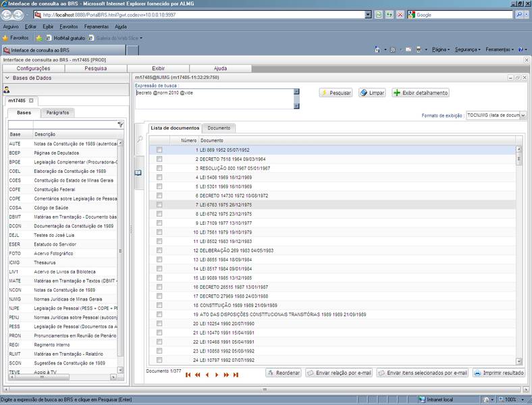This screenshot has width=532, height=405.
Task: Click the user icon under Bases de Dados
Action: point(7,90)
